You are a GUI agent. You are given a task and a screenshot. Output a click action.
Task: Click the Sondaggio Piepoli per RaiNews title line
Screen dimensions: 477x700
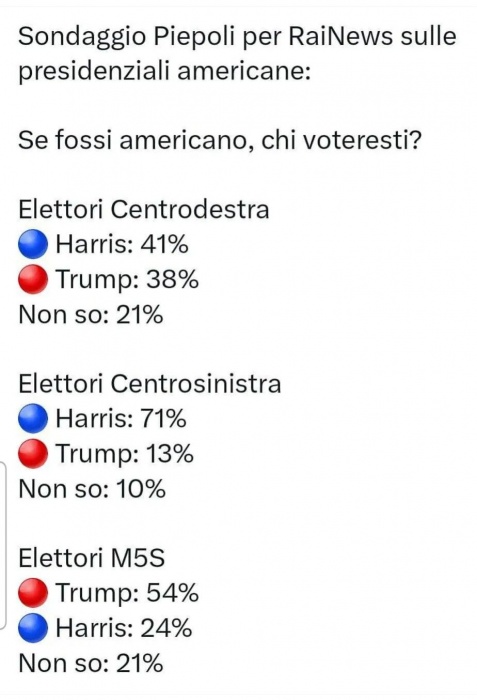[x=237, y=36]
